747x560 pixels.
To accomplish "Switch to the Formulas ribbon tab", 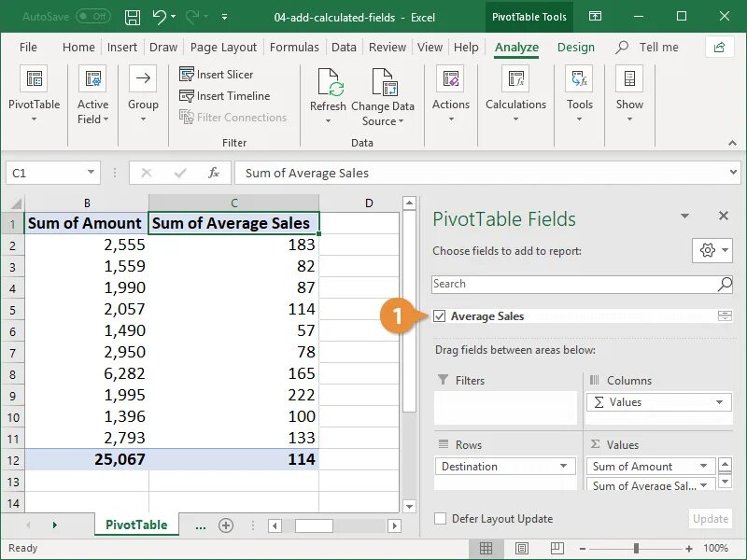I will pos(293,48).
